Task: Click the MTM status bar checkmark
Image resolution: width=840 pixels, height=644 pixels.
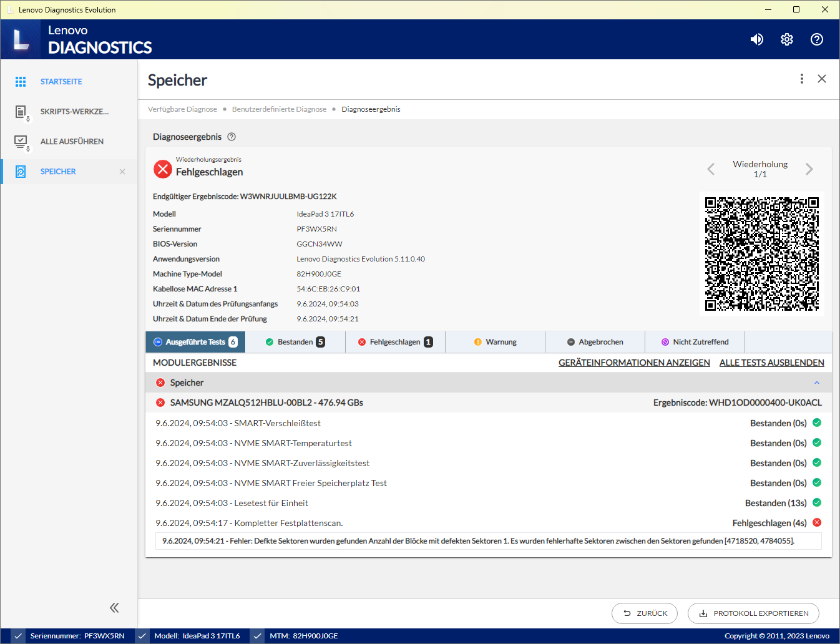Action: coord(257,636)
